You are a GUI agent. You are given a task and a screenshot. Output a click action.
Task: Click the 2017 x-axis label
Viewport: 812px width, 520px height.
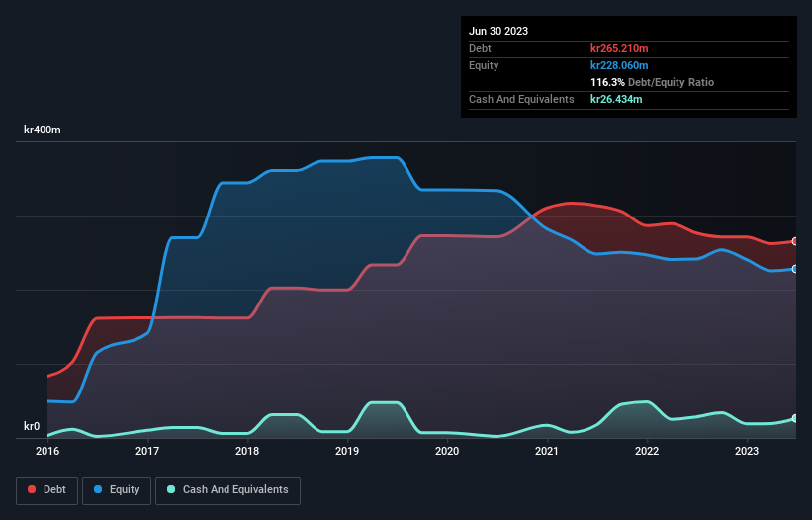pos(147,451)
